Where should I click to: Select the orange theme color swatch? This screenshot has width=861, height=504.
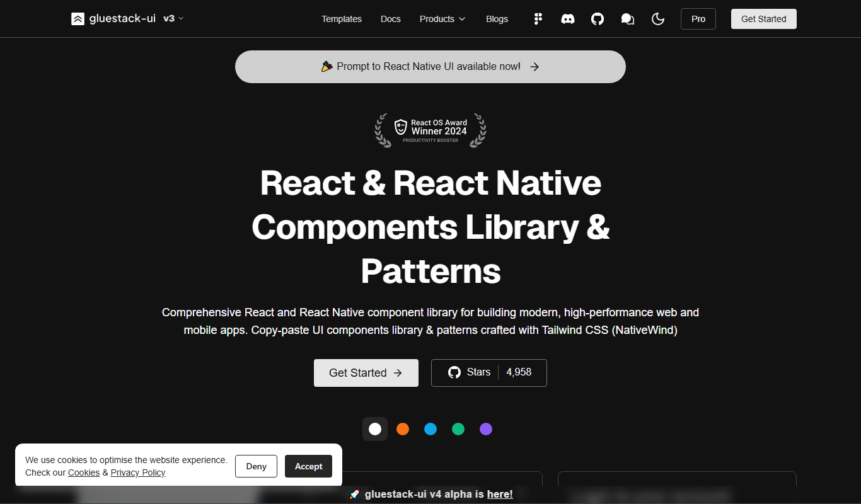coord(403,429)
